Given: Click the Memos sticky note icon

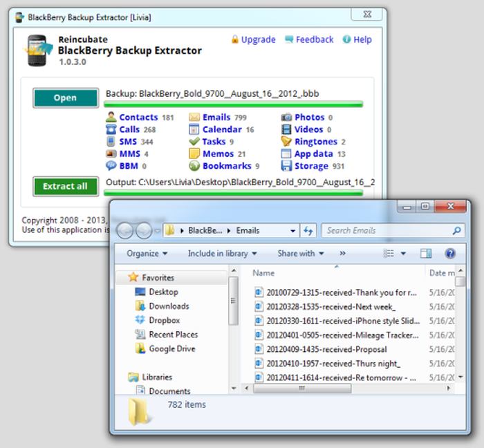Looking at the screenshot, I should pos(194,153).
